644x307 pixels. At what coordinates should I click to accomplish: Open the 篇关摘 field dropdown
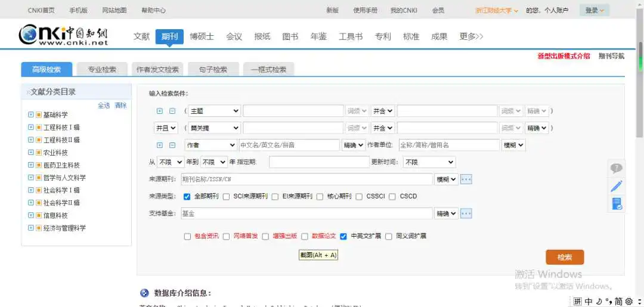[x=215, y=128]
